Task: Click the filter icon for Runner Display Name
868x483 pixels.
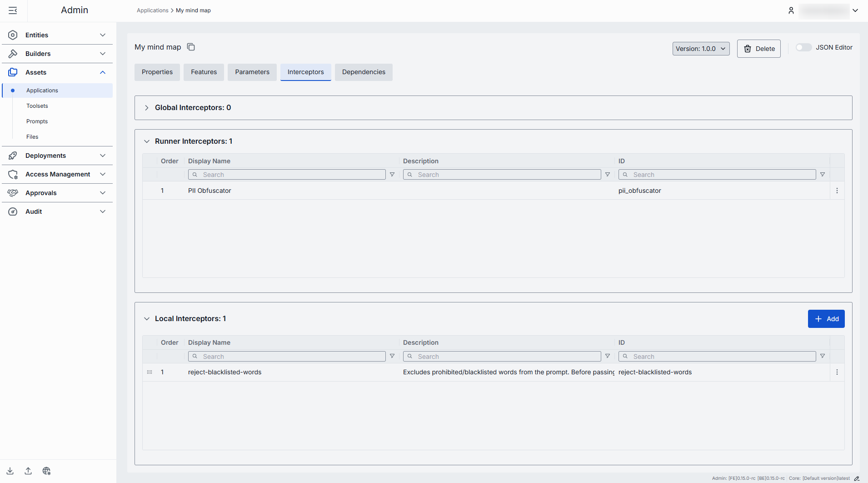Action: click(392, 175)
